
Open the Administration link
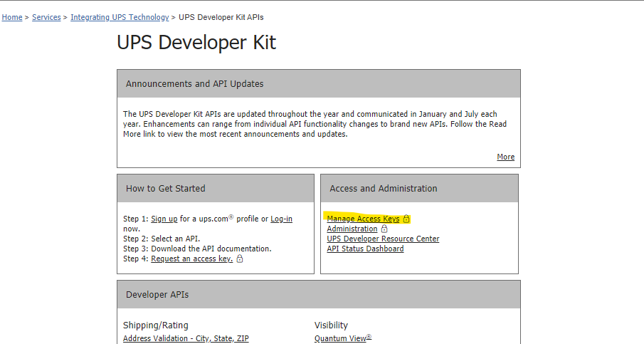352,229
